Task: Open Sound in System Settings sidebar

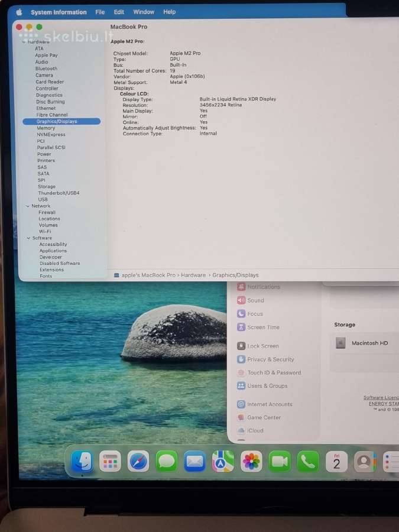Action: (251, 300)
